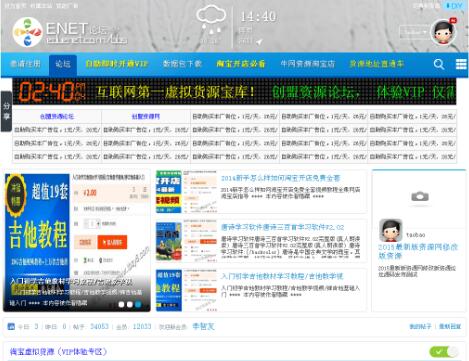
Task: Click the 我的帖子 link in stats bar
Action: click(420, 326)
